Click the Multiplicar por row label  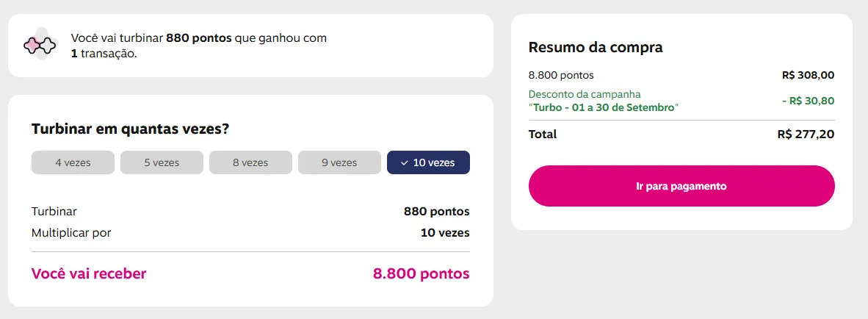(x=71, y=233)
